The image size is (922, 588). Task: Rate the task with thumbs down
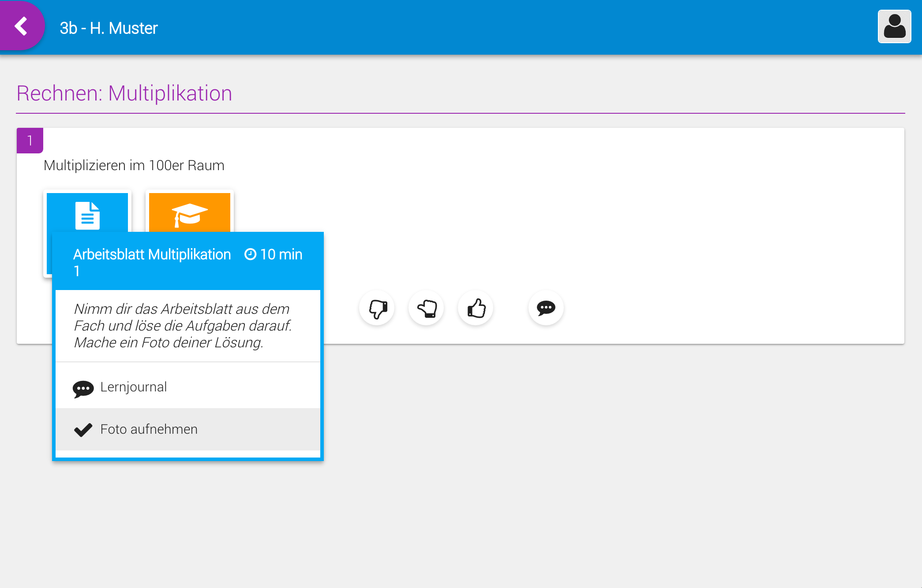tap(377, 308)
